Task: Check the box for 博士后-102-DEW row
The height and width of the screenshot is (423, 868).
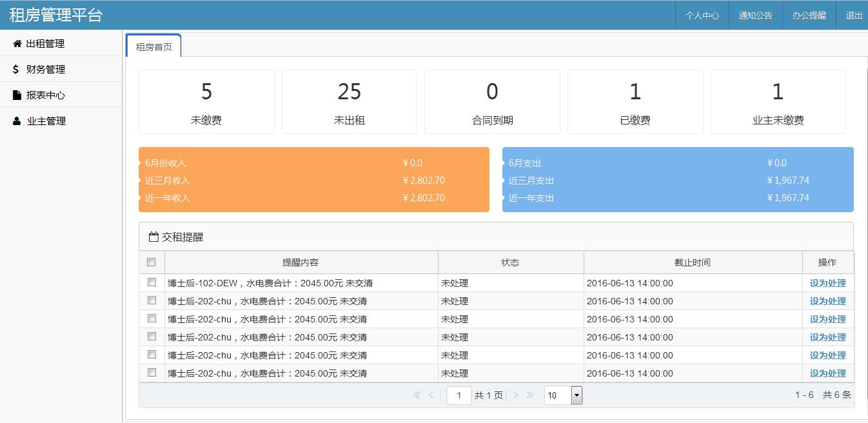Action: tap(152, 282)
